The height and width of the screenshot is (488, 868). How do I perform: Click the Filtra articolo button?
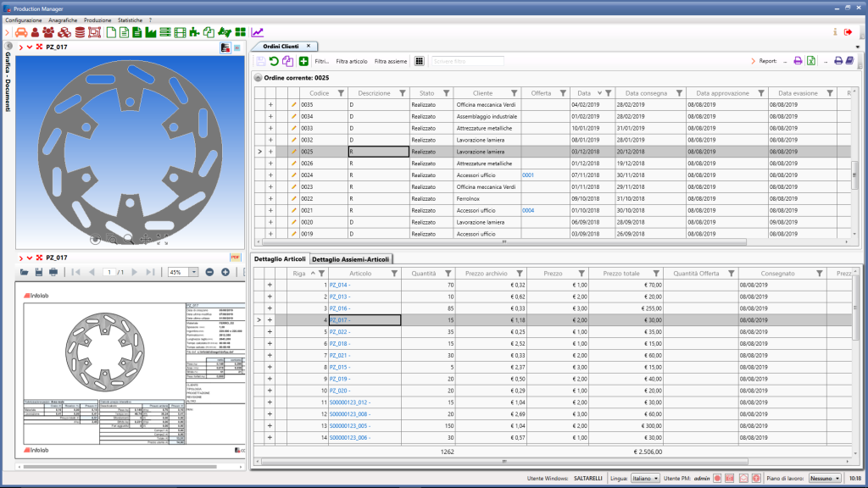(352, 61)
